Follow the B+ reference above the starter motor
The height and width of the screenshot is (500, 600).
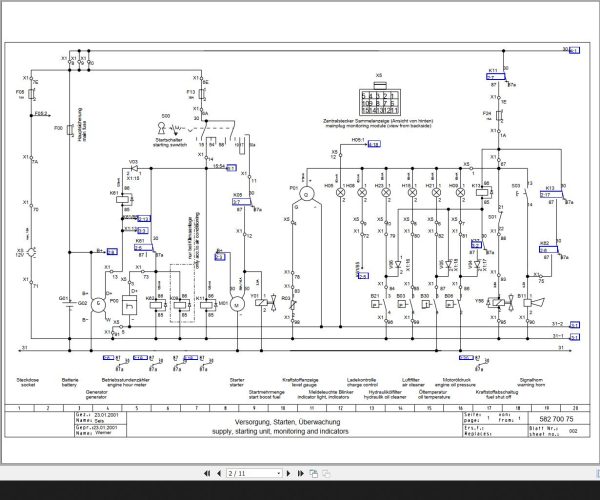pos(220,257)
